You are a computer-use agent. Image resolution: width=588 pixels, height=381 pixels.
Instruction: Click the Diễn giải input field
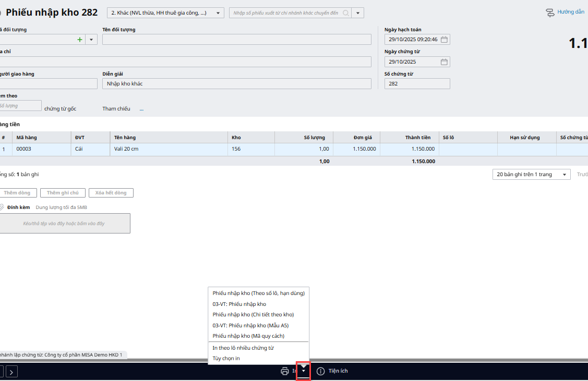pos(236,84)
